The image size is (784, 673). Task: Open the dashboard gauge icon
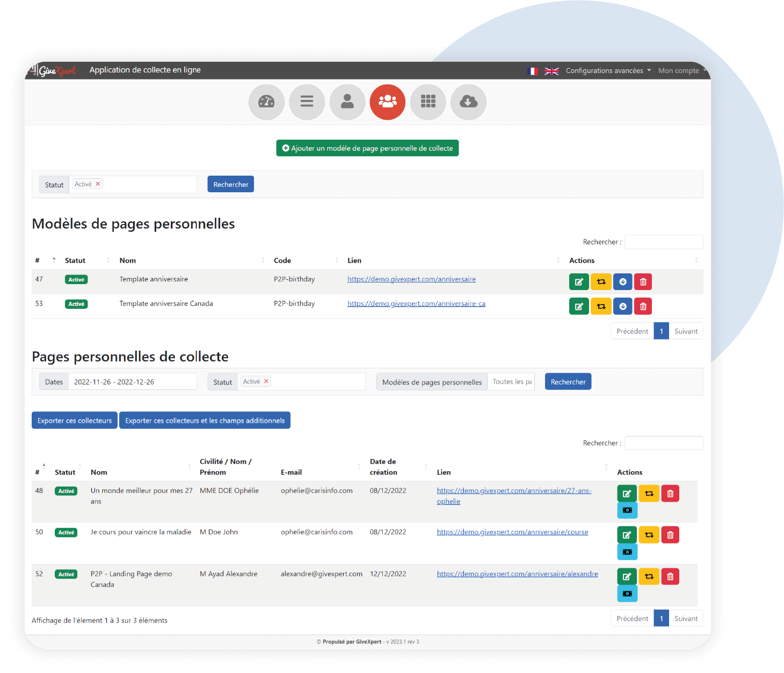266,102
